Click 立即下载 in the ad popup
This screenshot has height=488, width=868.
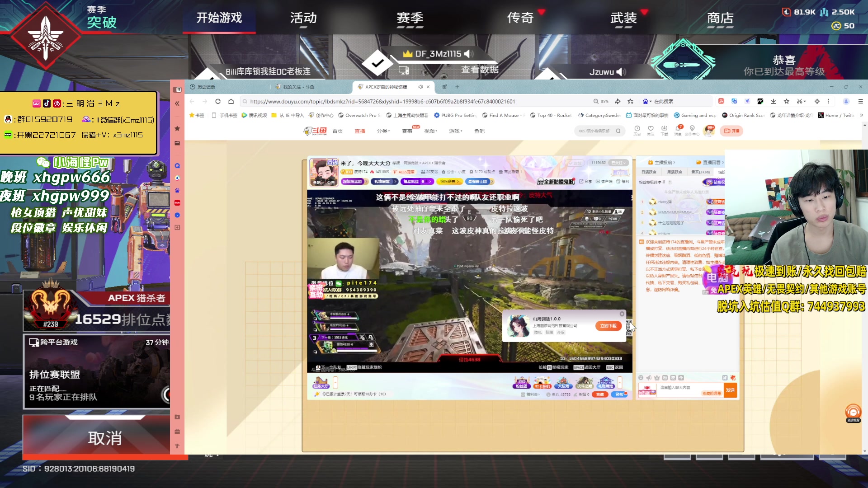click(x=608, y=326)
